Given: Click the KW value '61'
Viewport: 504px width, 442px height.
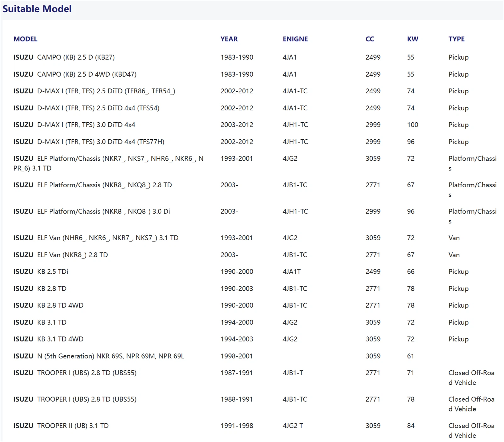Looking at the screenshot, I should pos(410,356).
